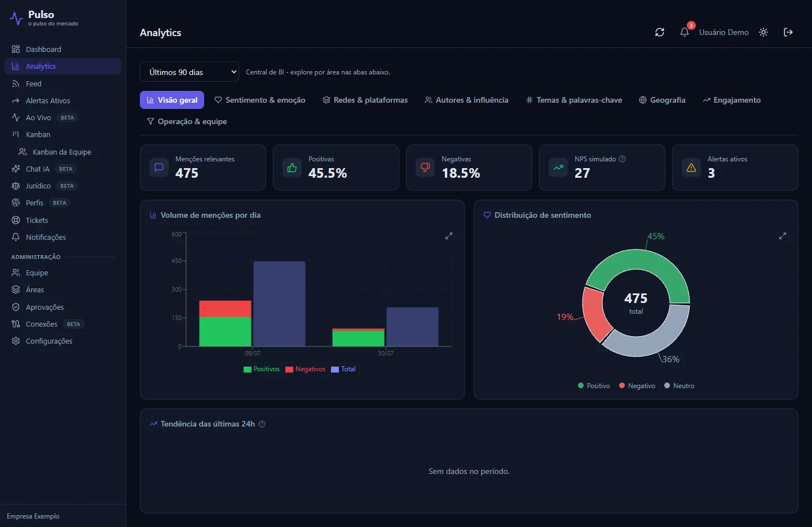
Task: Open Chat IA in the sidebar
Action: point(63,169)
